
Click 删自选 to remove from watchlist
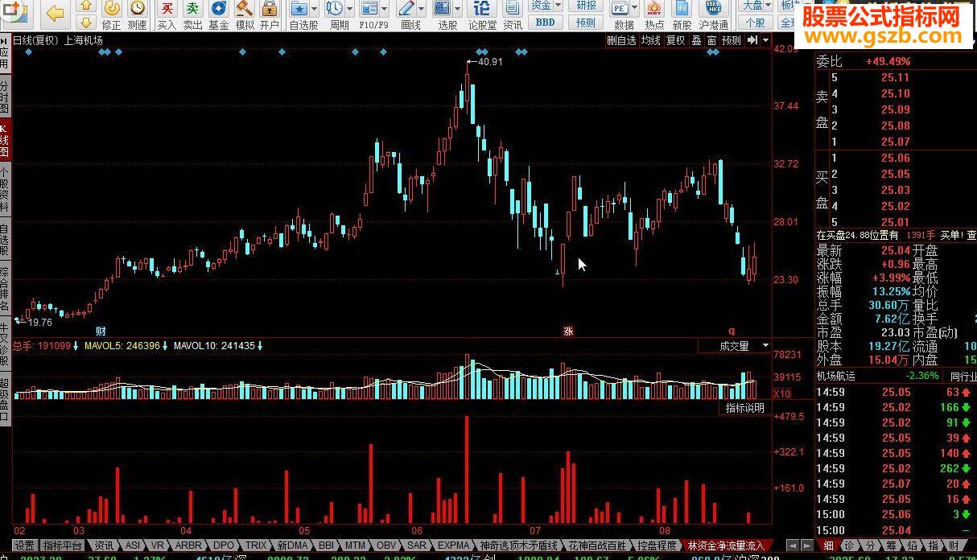click(x=621, y=40)
